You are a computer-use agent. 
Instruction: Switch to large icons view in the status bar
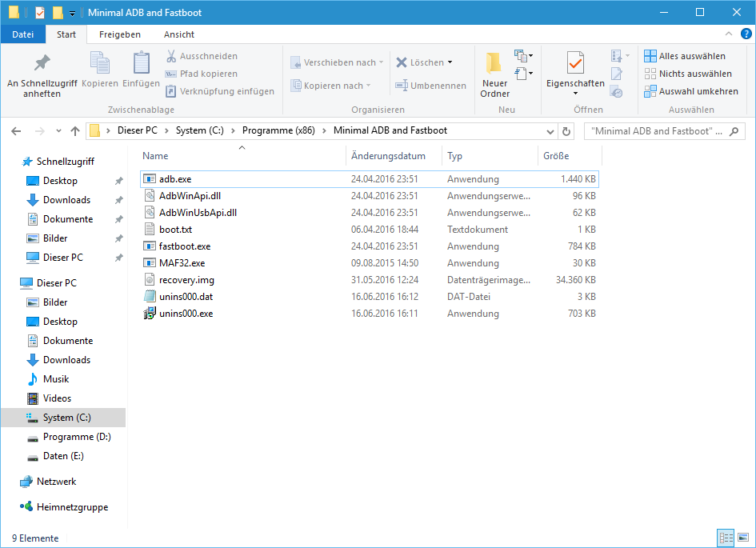tap(743, 538)
